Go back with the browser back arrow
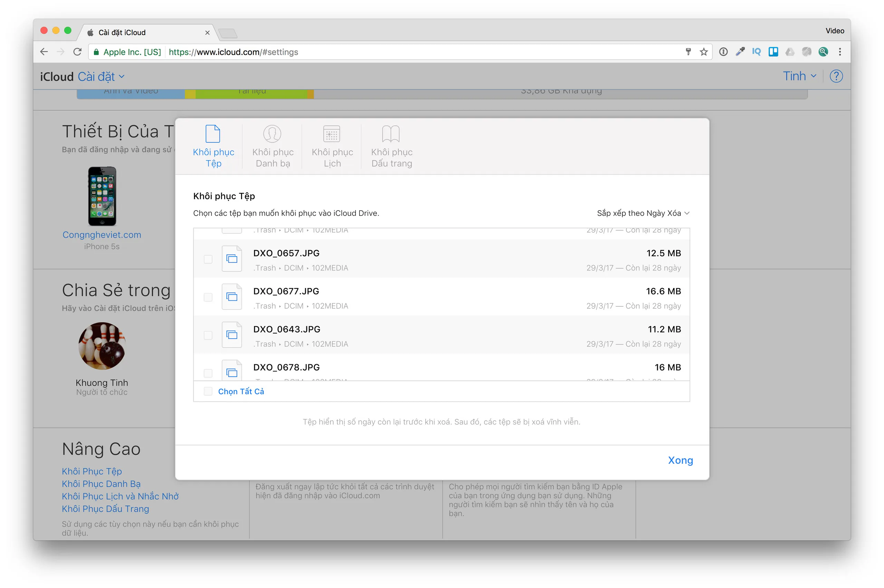884x588 pixels. 44,52
